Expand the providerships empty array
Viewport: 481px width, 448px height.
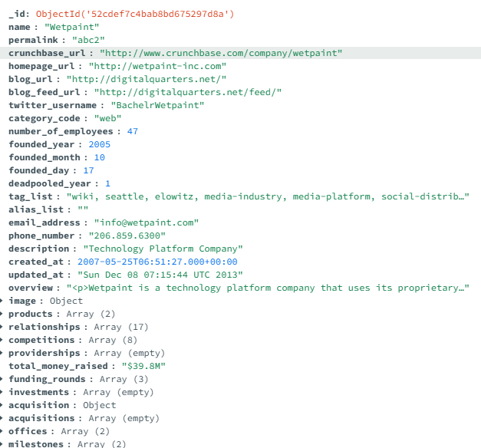coord(3,353)
